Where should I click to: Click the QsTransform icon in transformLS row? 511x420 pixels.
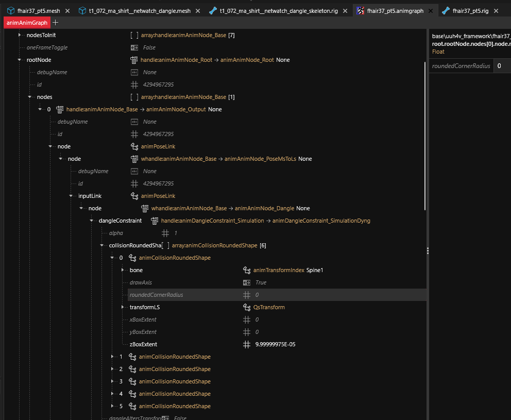pos(247,307)
